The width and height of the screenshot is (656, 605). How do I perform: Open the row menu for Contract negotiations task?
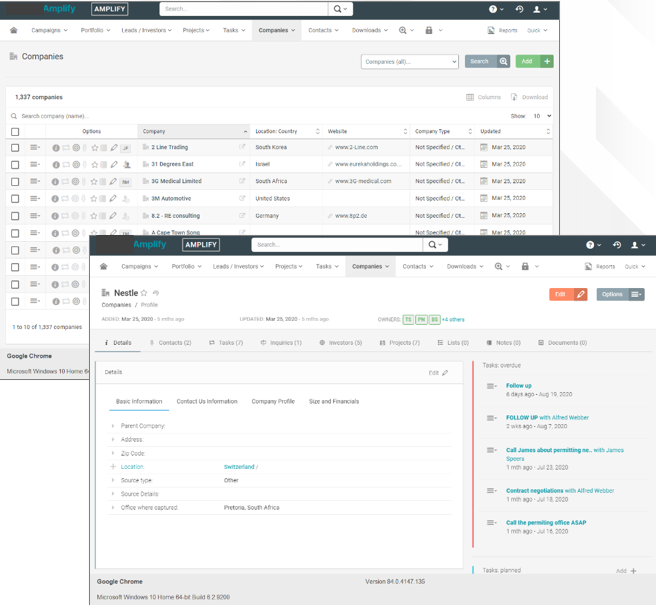[492, 491]
